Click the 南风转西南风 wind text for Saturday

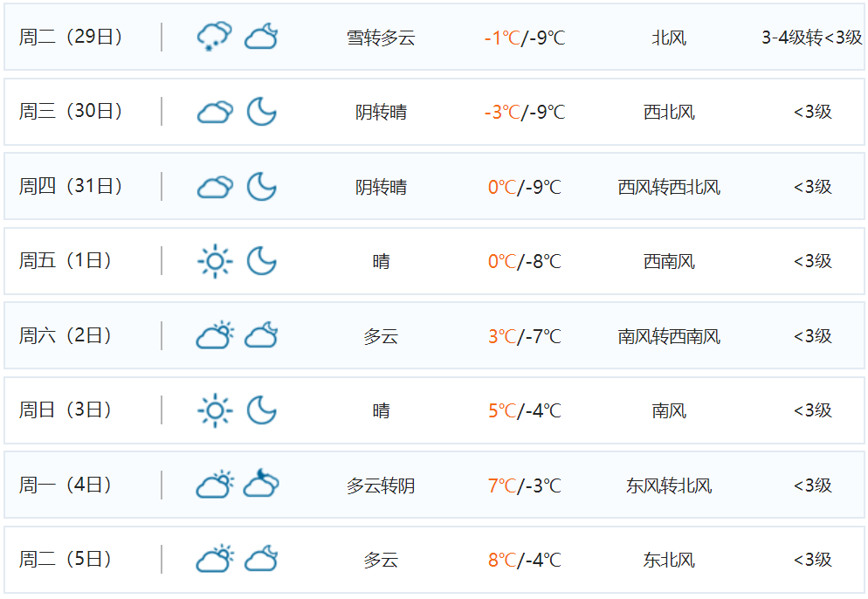pos(669,337)
